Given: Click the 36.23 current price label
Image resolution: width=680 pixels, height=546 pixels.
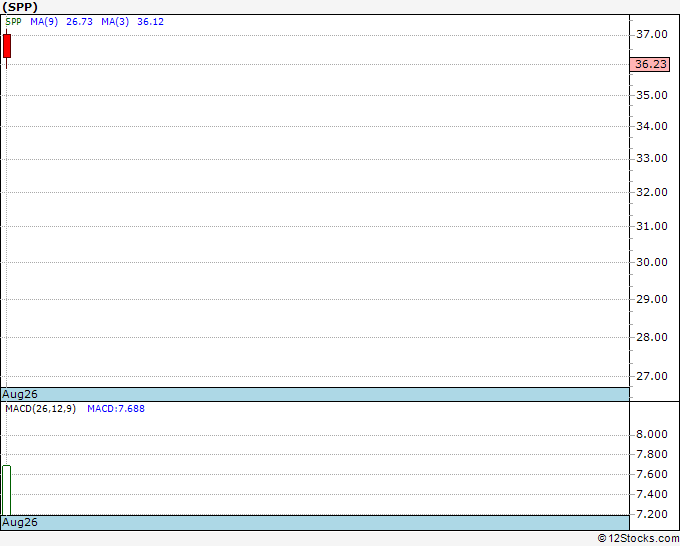Looking at the screenshot, I should [650, 64].
